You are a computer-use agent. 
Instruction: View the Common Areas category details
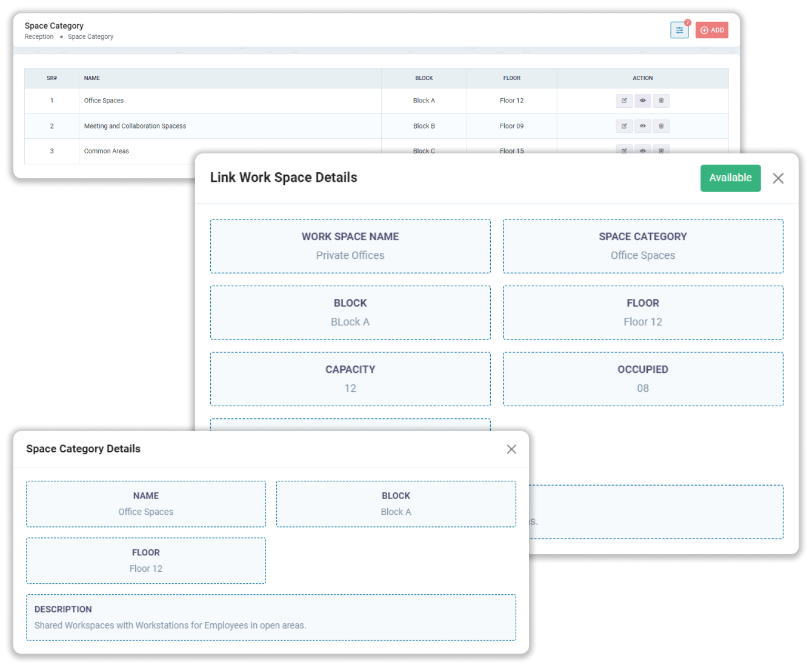pyautogui.click(x=642, y=150)
